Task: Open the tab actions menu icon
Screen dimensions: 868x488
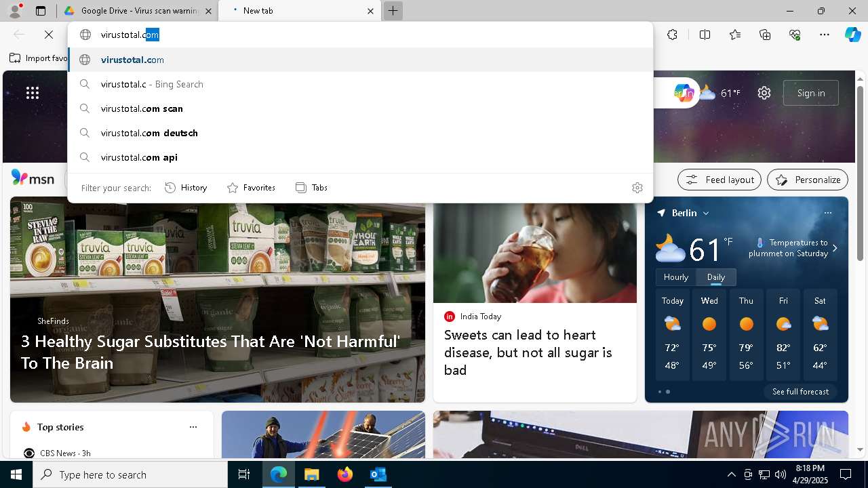Action: 41,11
